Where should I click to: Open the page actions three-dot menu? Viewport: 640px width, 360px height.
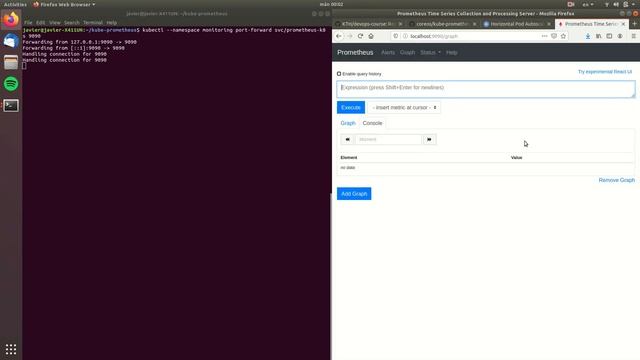point(544,36)
